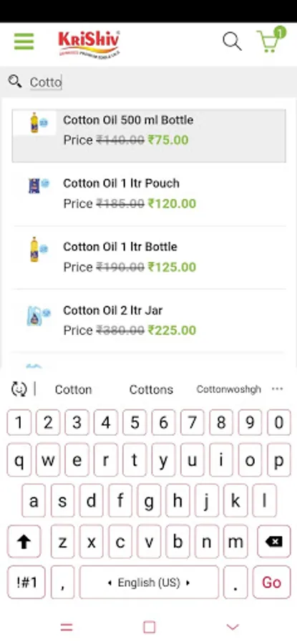Image resolution: width=297 pixels, height=644 pixels.
Task: Expand more suggestions with three dots
Action: pos(278,389)
